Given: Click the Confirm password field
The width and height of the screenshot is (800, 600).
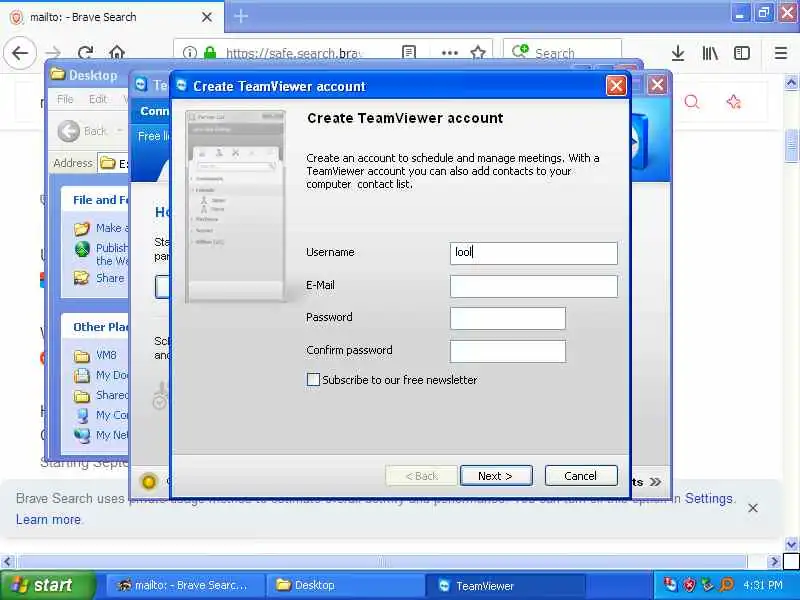Looking at the screenshot, I should tap(508, 351).
